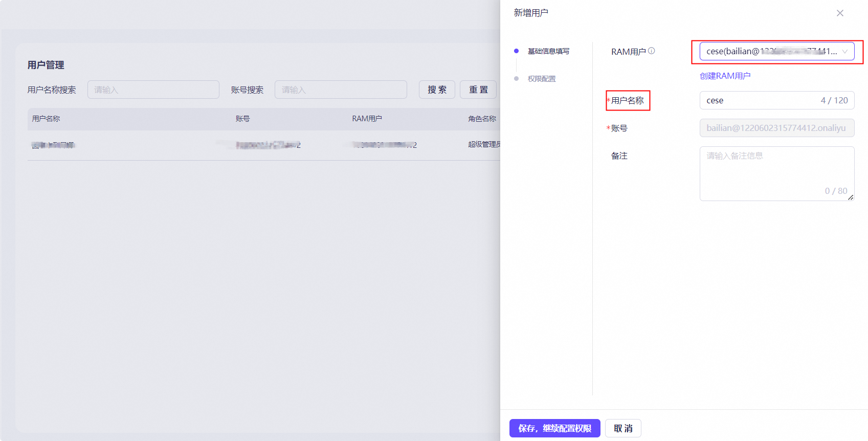Click the 重置 button in user management

coord(478,90)
